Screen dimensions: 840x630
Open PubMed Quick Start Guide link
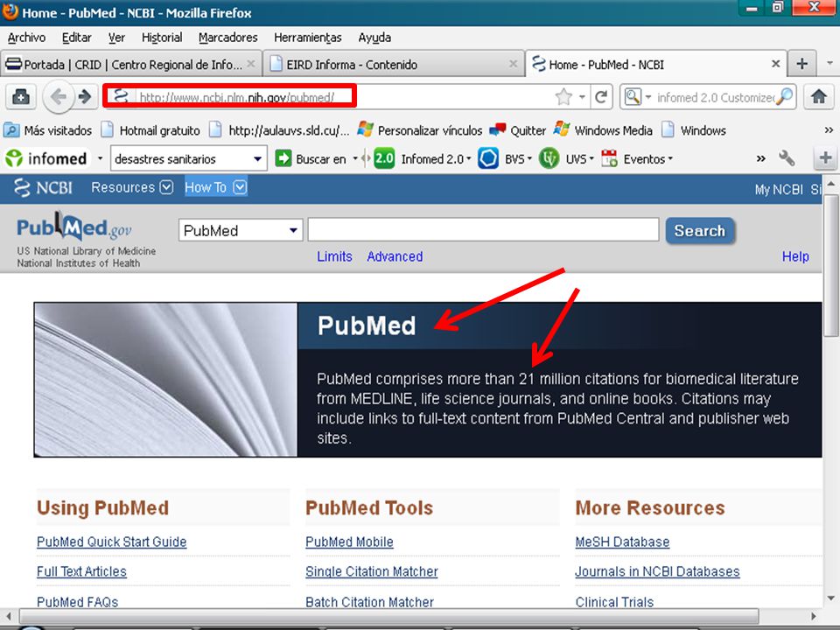coord(111,542)
